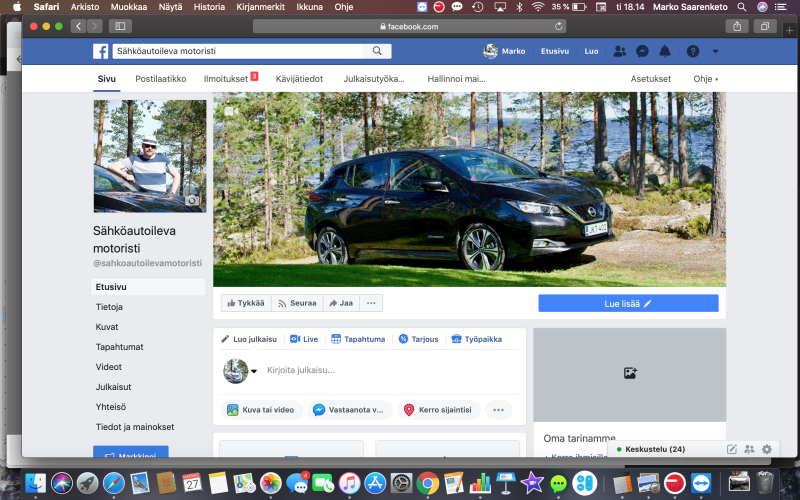
Task: Click the Facebook logo icon
Action: pyautogui.click(x=101, y=51)
